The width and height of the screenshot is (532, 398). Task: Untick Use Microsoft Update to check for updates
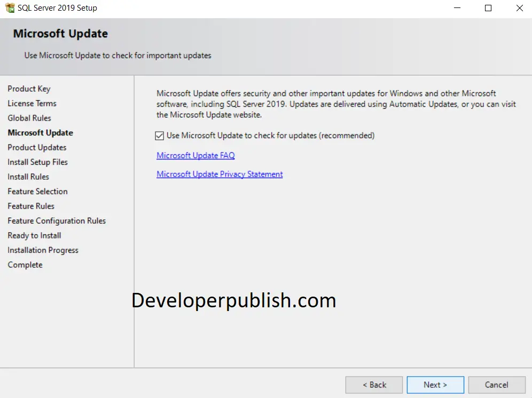[160, 136]
